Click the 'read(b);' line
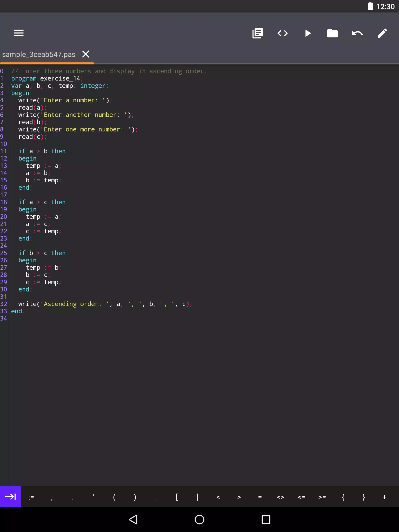Viewport: 399px width, 532px height. pyautogui.click(x=32, y=122)
